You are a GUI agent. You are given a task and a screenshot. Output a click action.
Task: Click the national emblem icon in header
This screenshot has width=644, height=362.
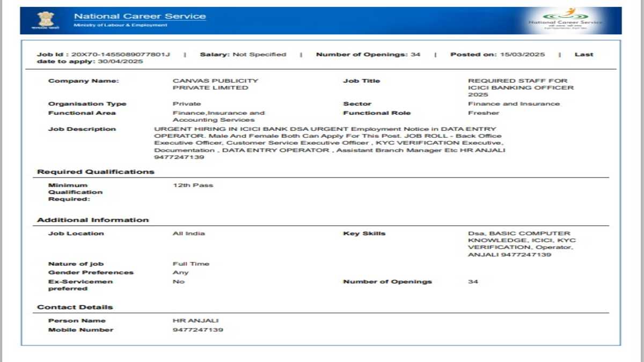(x=46, y=19)
